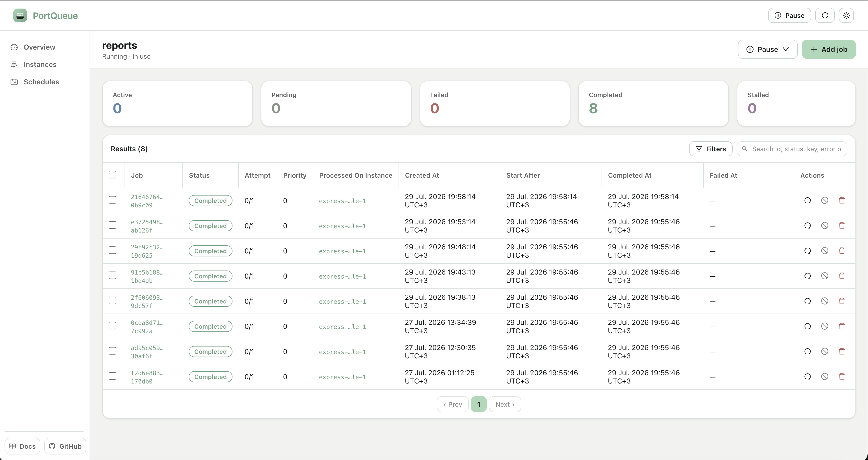This screenshot has width=868, height=460.
Task: Click the search id, status, key field
Action: coord(792,149)
